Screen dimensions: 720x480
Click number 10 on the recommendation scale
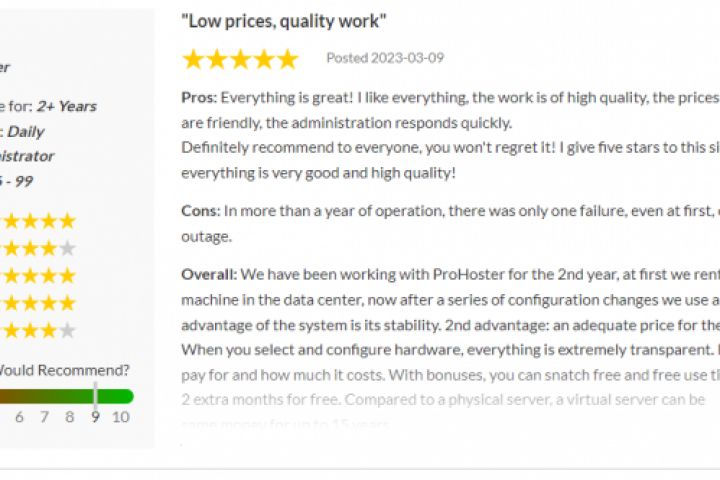click(120, 417)
